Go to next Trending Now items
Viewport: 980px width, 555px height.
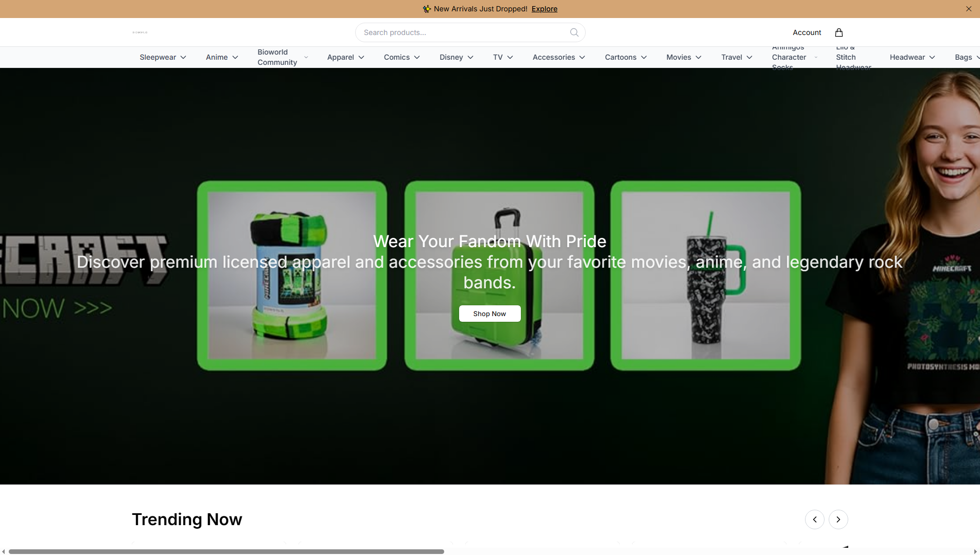838,519
